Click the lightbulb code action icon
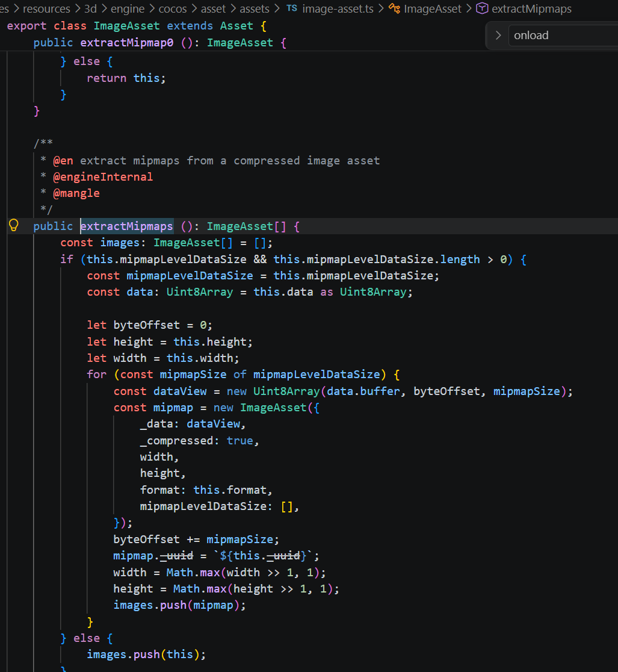This screenshot has height=672, width=618. coord(14,225)
